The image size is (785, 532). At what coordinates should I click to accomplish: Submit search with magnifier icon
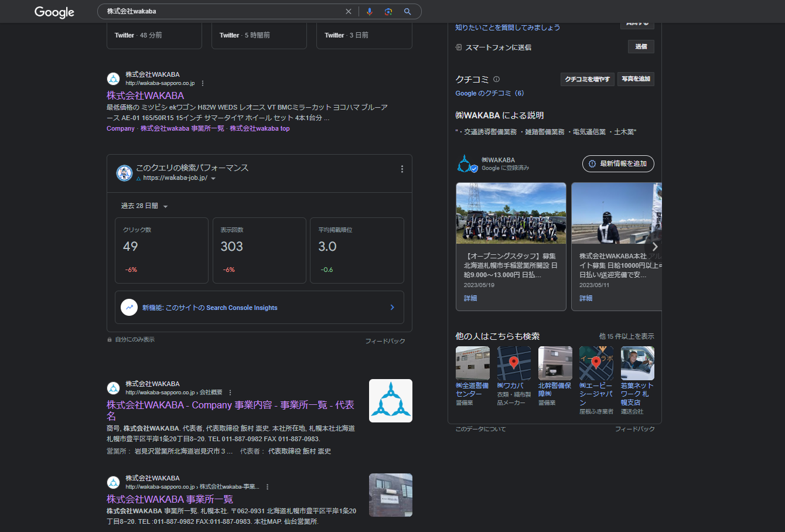[408, 12]
